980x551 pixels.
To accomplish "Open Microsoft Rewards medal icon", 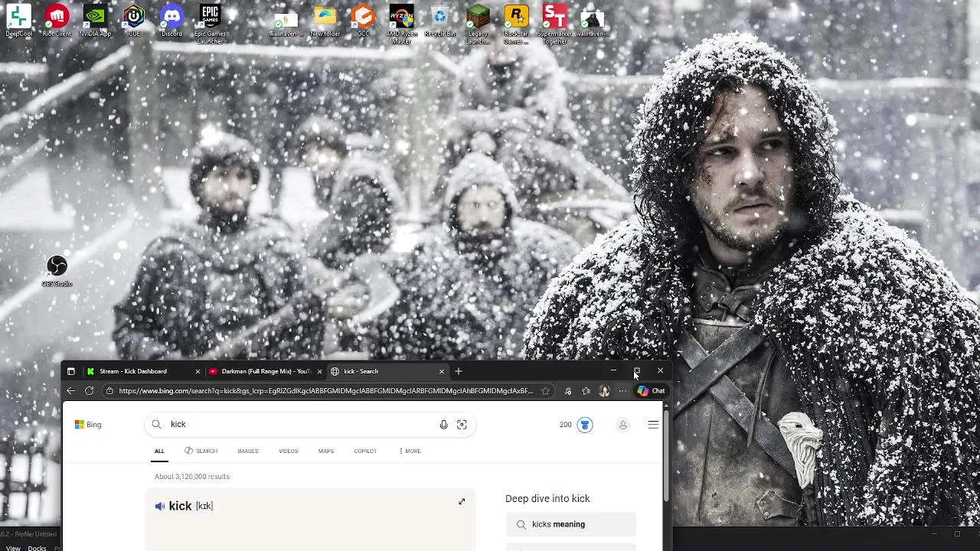I will point(585,425).
